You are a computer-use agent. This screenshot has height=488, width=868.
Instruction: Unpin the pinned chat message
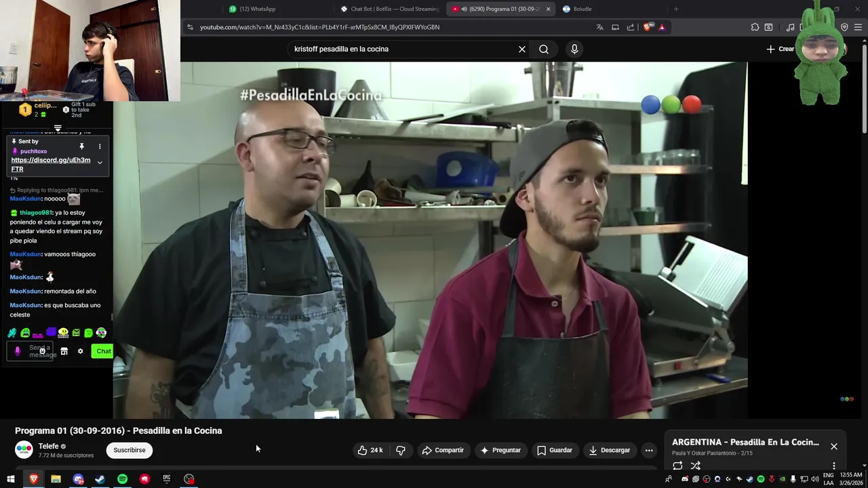pyautogui.click(x=81, y=146)
